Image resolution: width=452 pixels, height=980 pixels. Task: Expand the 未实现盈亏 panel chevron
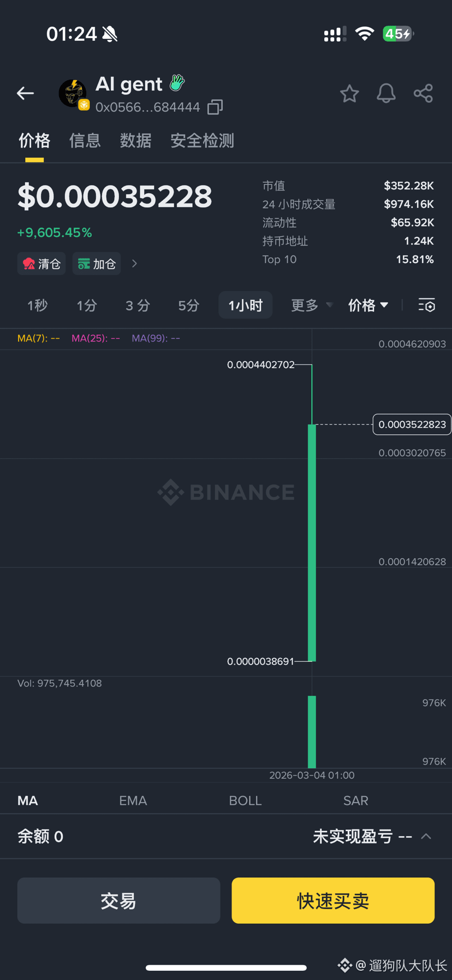[426, 836]
